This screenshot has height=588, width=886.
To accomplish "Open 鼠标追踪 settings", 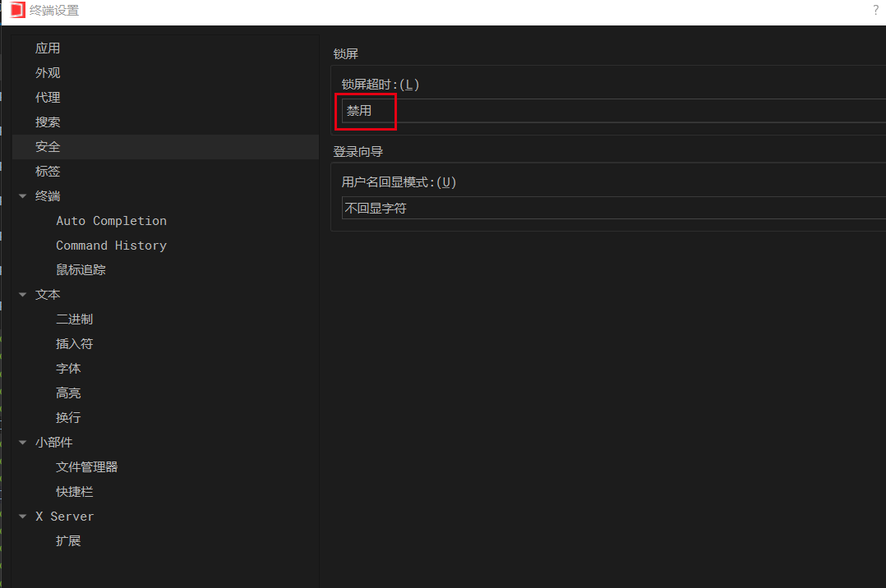I will click(x=81, y=270).
